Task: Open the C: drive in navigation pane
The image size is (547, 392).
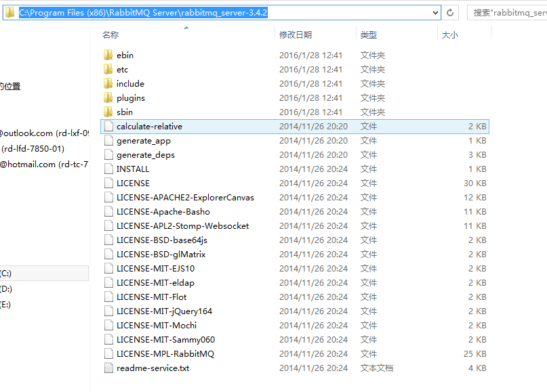Action: (x=44, y=273)
